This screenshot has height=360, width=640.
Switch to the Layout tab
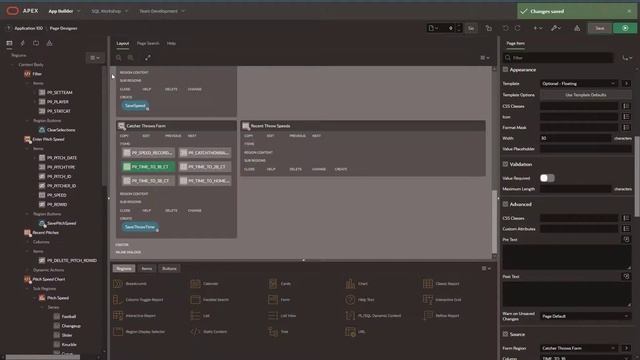(x=122, y=43)
